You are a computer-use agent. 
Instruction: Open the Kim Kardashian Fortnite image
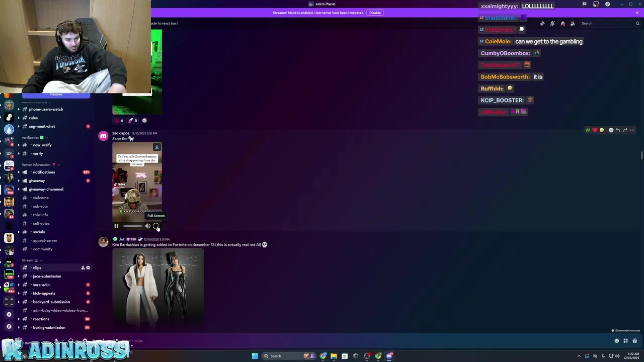coord(158,289)
